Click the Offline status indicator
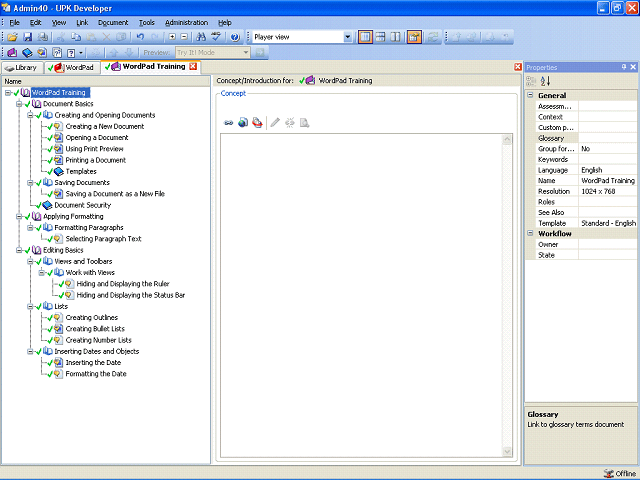The width and height of the screenshot is (640, 480). pyautogui.click(x=620, y=473)
